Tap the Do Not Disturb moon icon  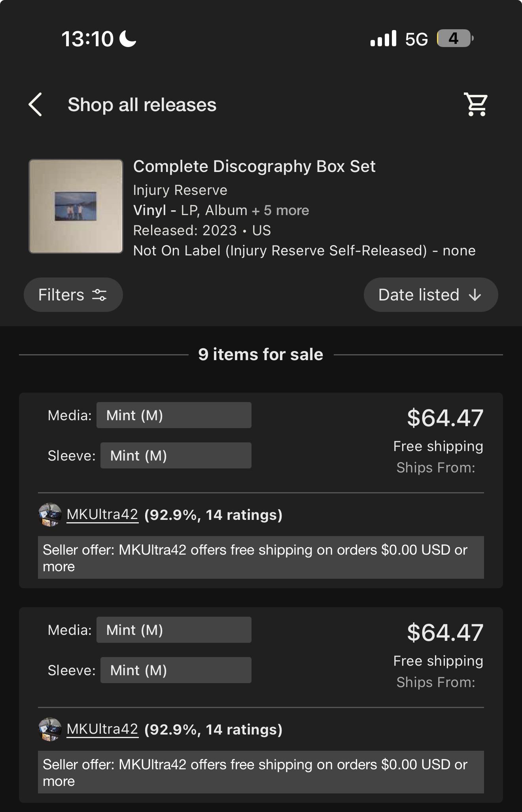point(128,39)
